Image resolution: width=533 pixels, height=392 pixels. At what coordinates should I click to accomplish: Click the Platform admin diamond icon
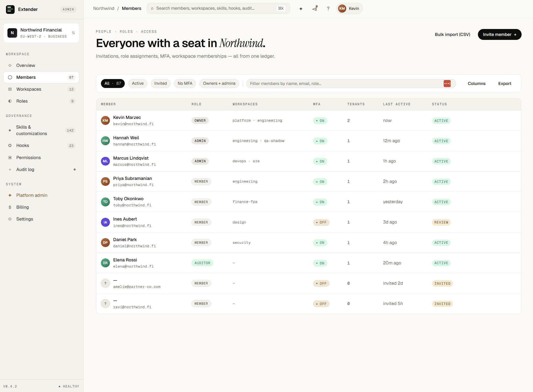[x=10, y=195]
